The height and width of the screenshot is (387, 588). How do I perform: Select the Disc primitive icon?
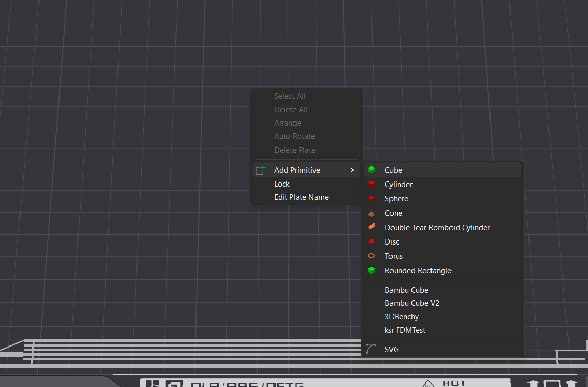click(x=371, y=241)
